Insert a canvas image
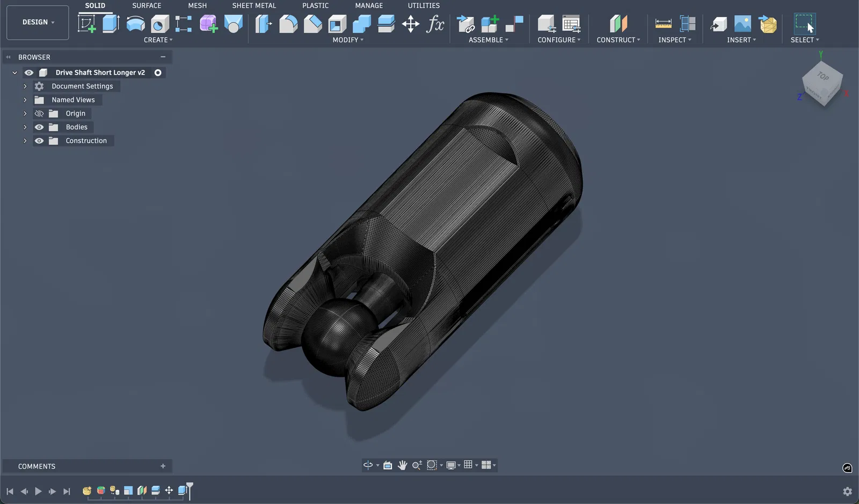The width and height of the screenshot is (859, 504). 743,24
